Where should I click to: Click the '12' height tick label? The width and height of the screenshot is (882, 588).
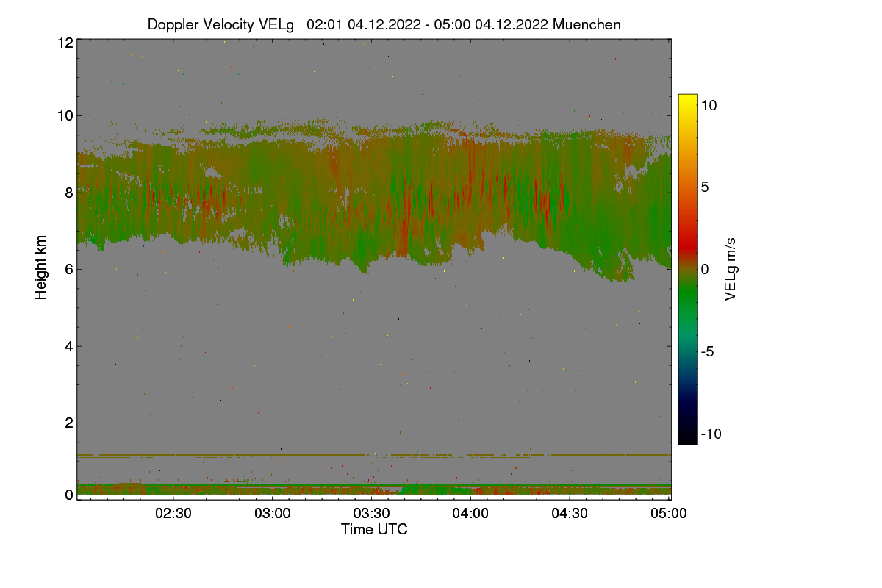65,43
